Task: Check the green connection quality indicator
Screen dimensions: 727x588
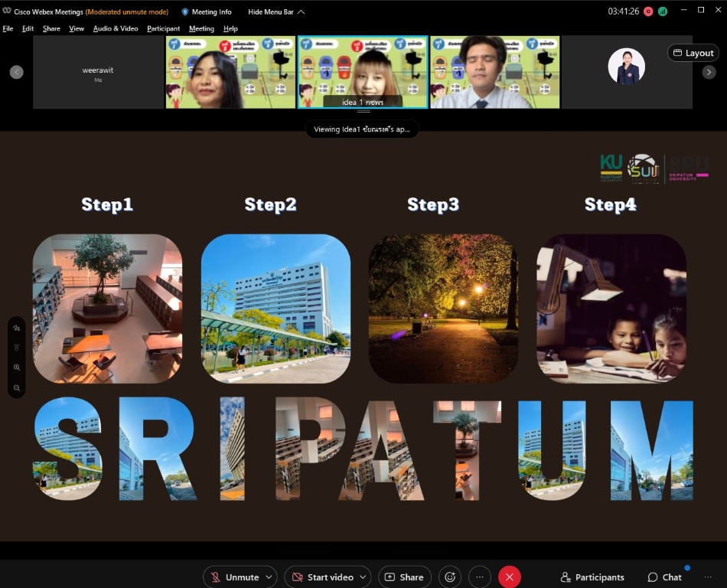Action: point(663,11)
